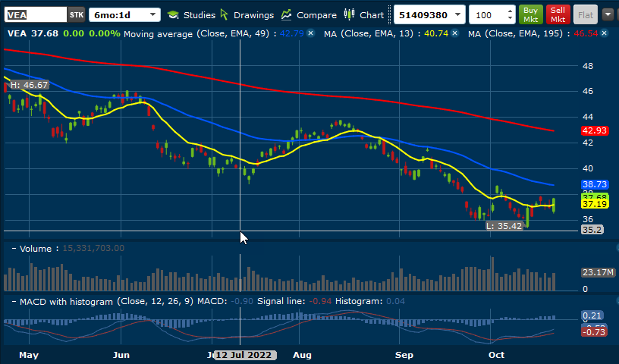Click the H: 46.67 high marker

coord(29,85)
